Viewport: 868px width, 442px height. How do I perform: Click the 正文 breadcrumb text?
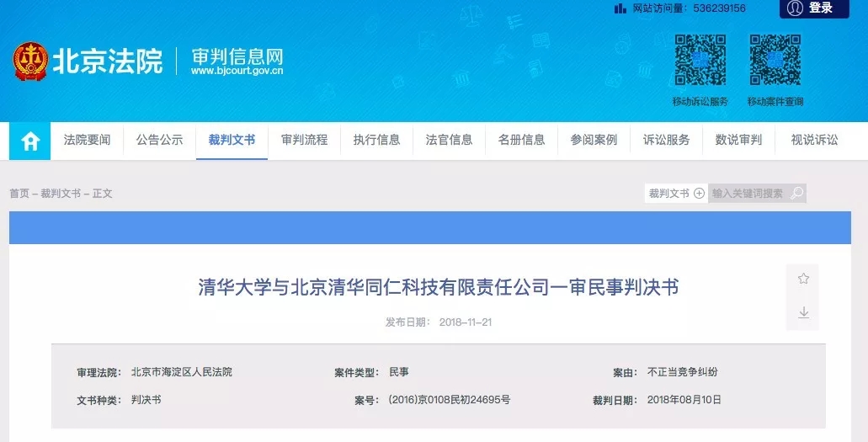[103, 194]
